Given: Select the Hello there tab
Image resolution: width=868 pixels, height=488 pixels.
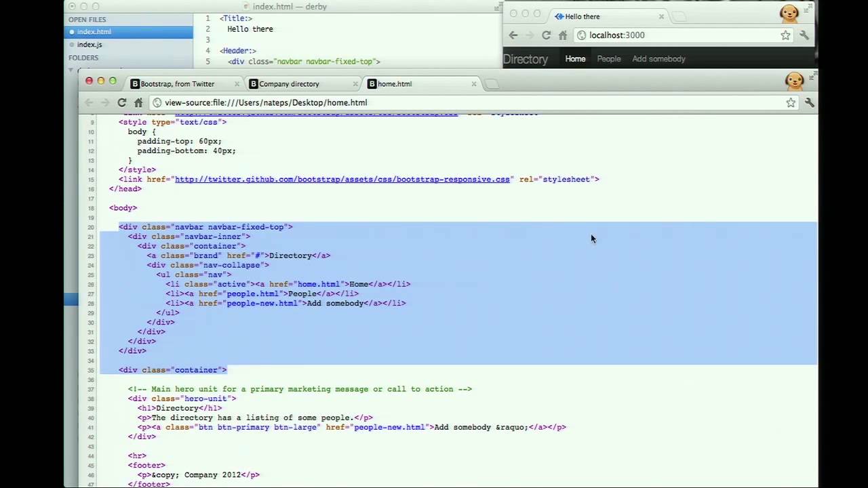Looking at the screenshot, I should [609, 16].
